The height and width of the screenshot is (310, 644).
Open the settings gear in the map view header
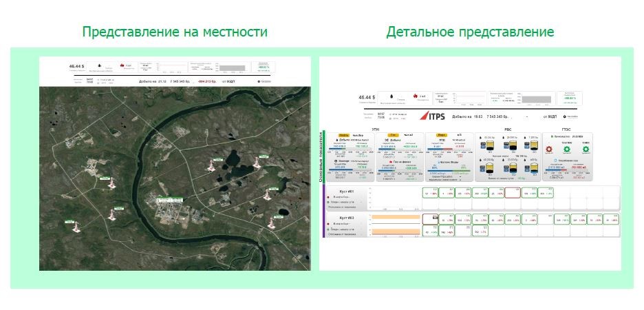(x=259, y=81)
